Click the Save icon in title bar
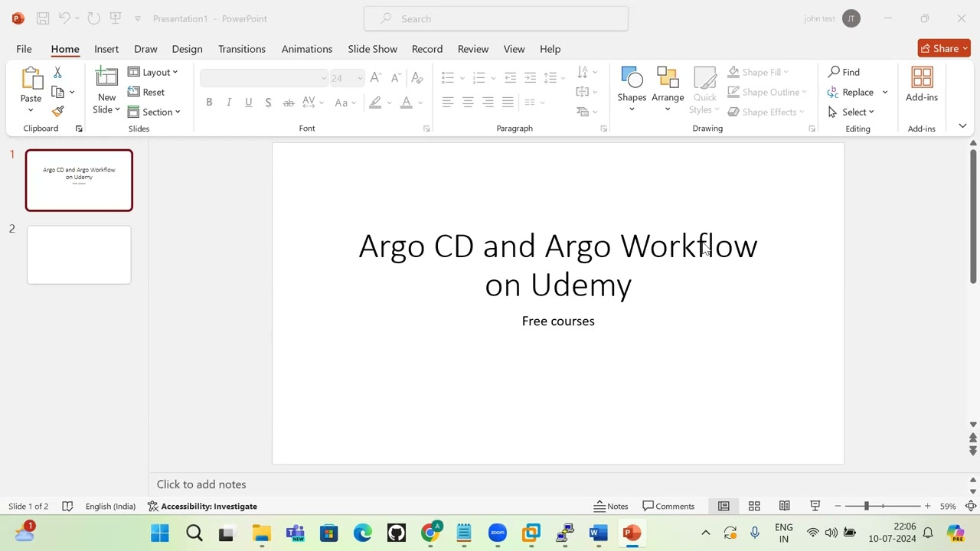The width and height of the screenshot is (980, 551). pos(43,18)
